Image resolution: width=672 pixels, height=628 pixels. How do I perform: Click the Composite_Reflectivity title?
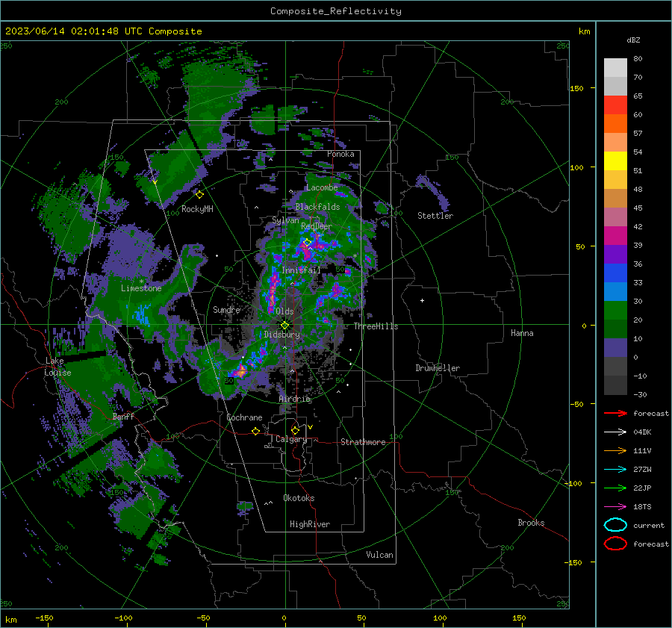(x=335, y=11)
